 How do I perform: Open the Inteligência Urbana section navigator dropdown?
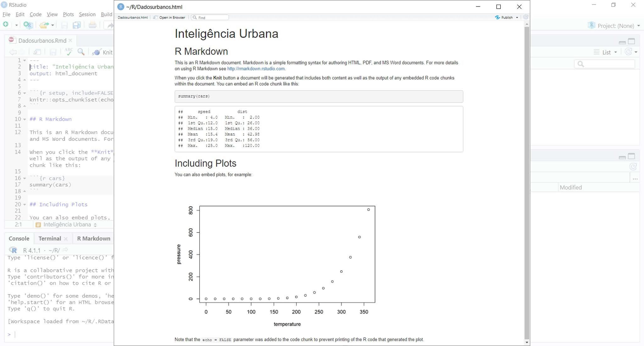click(66, 224)
